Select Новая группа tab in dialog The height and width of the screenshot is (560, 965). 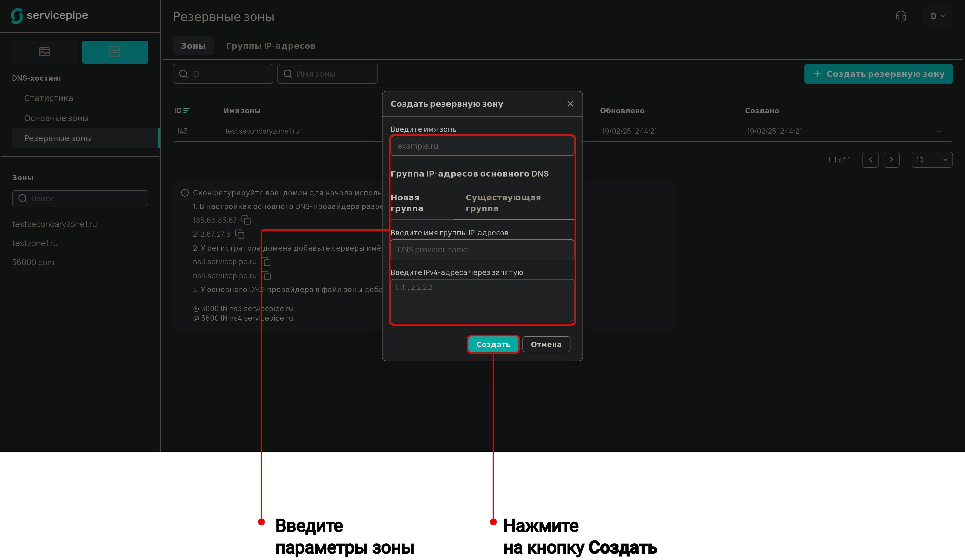click(407, 203)
